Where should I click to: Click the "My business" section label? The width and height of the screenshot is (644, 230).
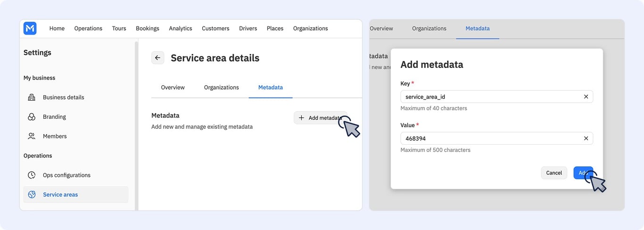pos(40,78)
